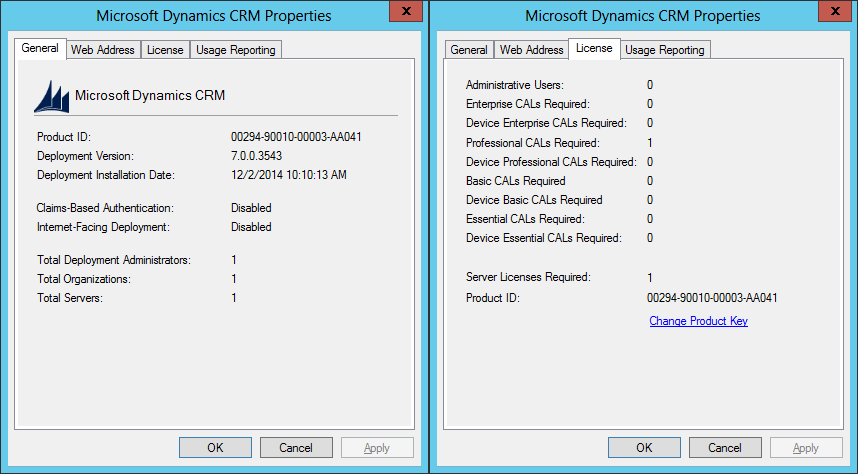Open the Change Product Key link
The width and height of the screenshot is (858, 474).
tap(698, 321)
